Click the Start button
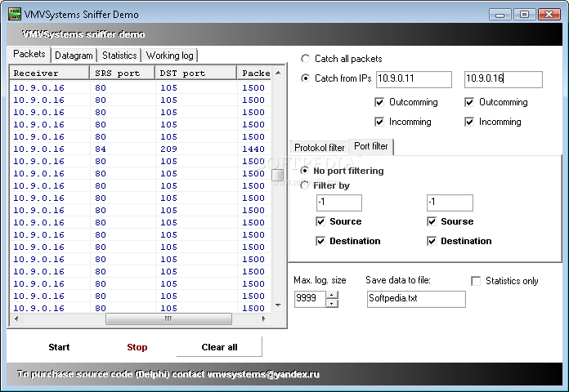 coord(59,347)
